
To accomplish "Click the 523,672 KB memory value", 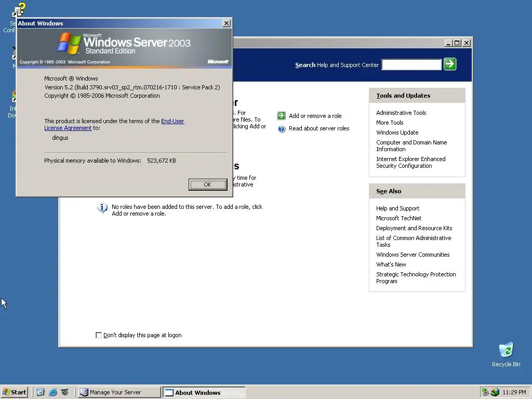I will (162, 161).
